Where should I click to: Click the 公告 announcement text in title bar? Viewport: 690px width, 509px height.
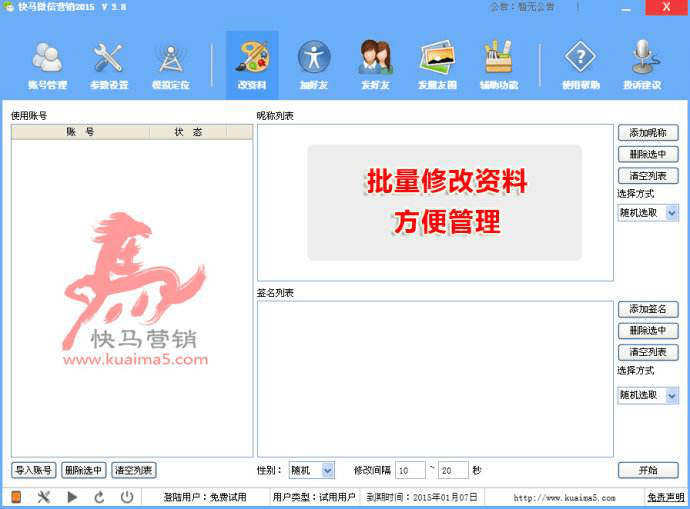(522, 7)
